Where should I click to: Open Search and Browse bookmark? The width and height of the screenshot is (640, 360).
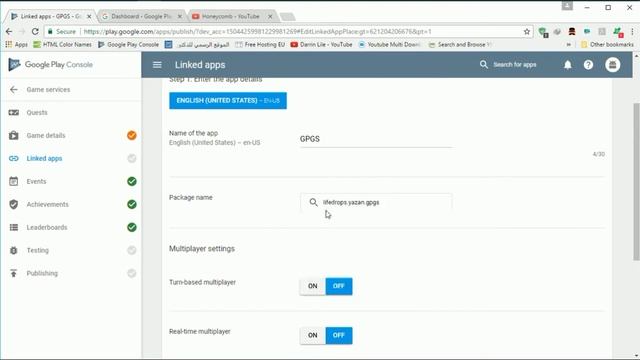460,44
